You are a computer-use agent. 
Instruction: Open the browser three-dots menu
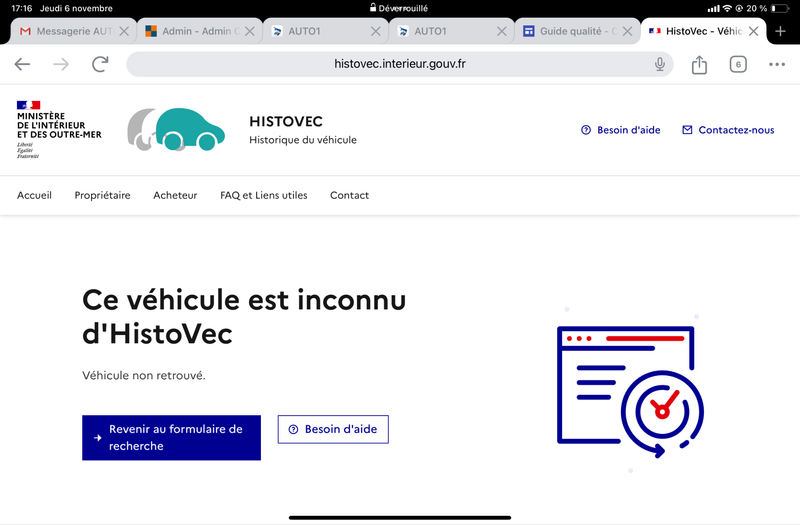pos(777,64)
